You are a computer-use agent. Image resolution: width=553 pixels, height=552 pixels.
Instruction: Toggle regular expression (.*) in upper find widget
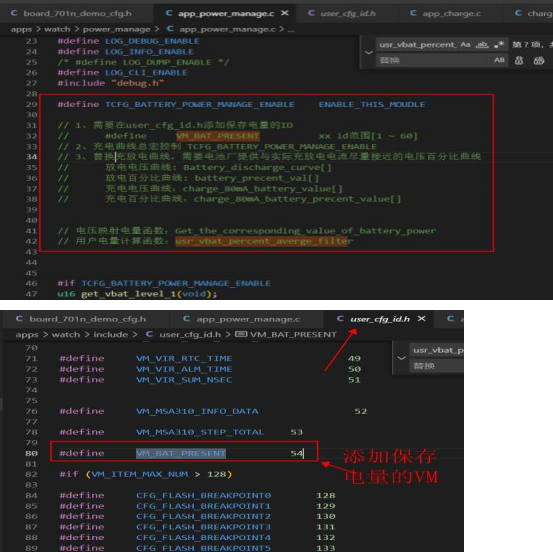pos(499,45)
